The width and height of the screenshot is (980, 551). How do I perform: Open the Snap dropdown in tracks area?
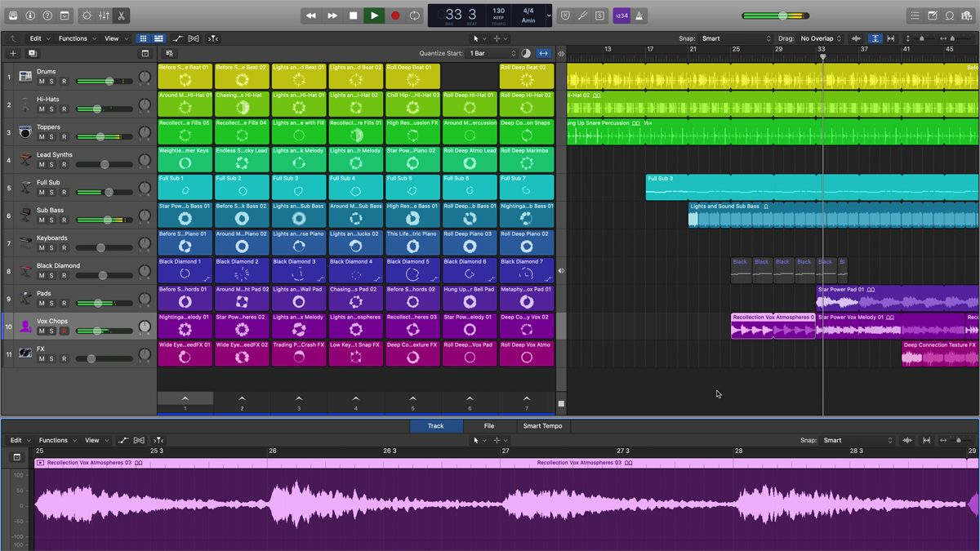[735, 38]
